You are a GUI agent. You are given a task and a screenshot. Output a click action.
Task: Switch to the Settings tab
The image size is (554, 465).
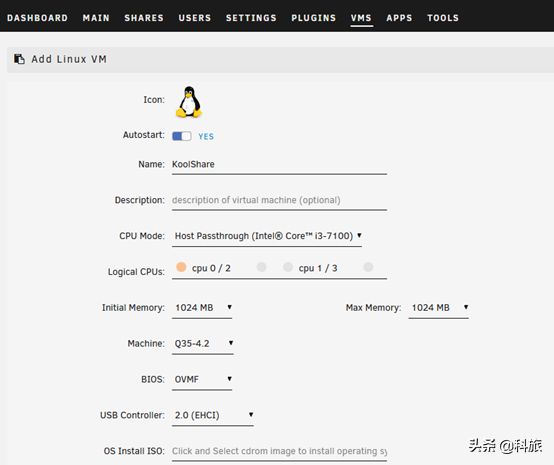[251, 18]
